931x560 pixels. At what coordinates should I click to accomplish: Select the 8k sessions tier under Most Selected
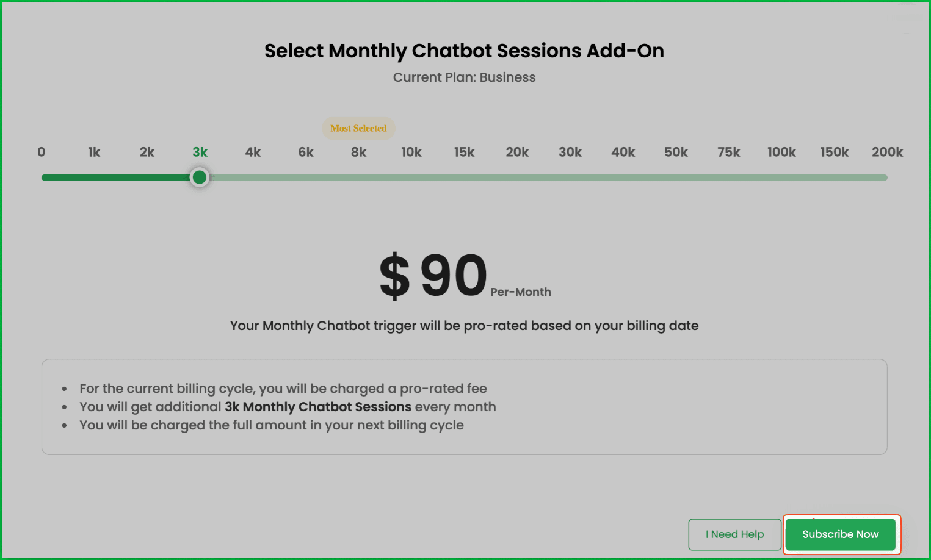358,152
